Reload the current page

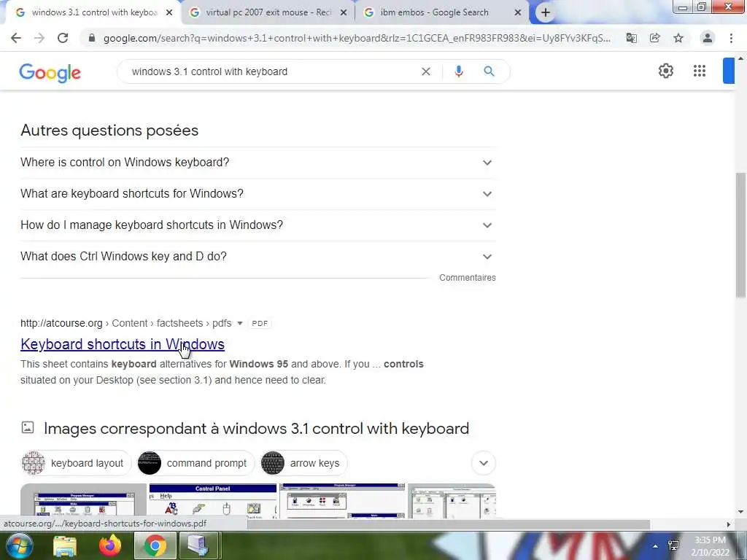[63, 38]
